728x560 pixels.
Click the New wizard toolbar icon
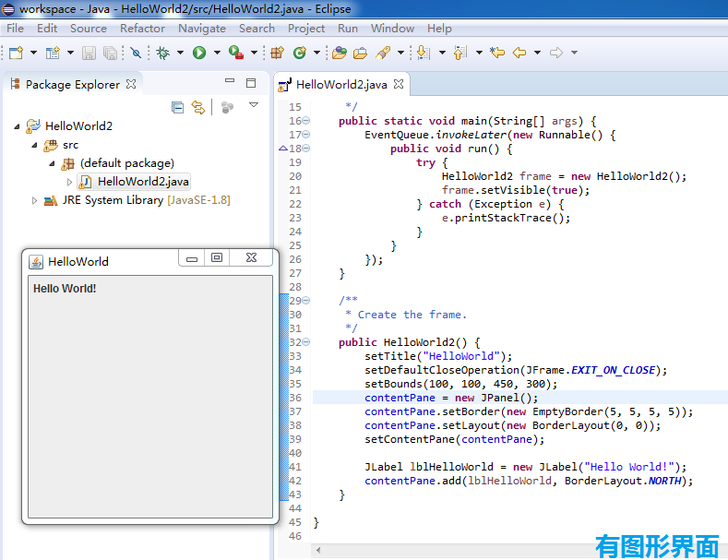[16, 53]
